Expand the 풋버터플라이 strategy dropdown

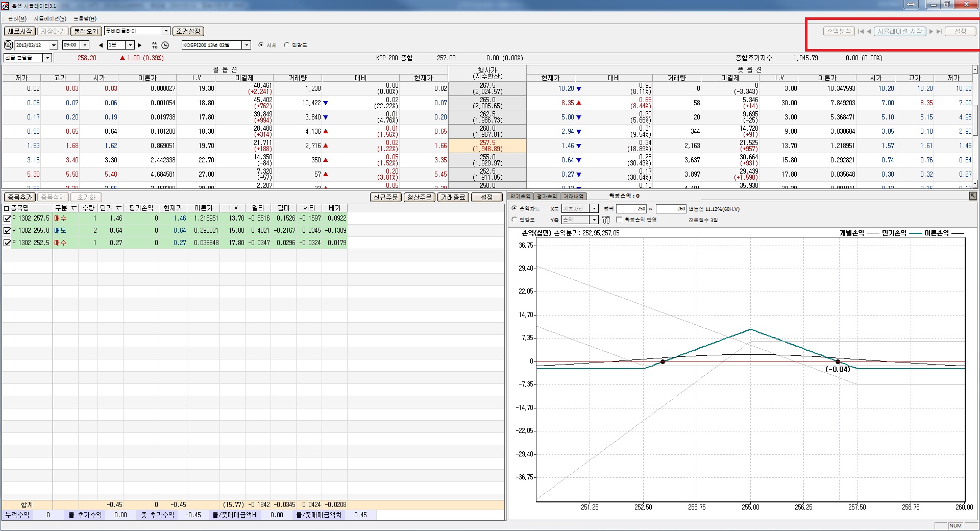point(166,31)
